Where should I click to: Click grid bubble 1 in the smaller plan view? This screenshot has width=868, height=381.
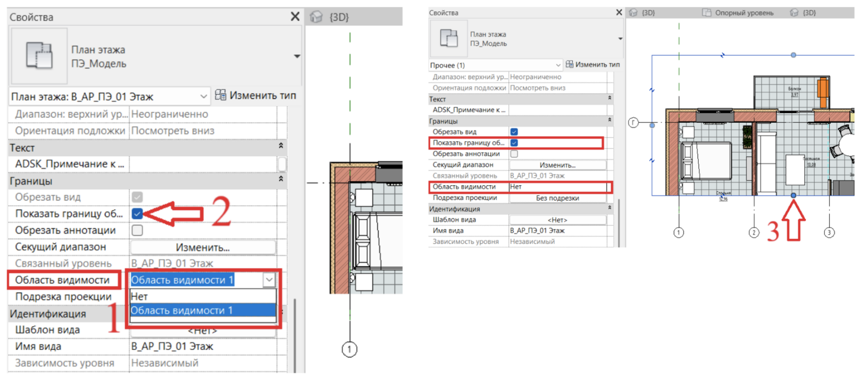click(679, 233)
